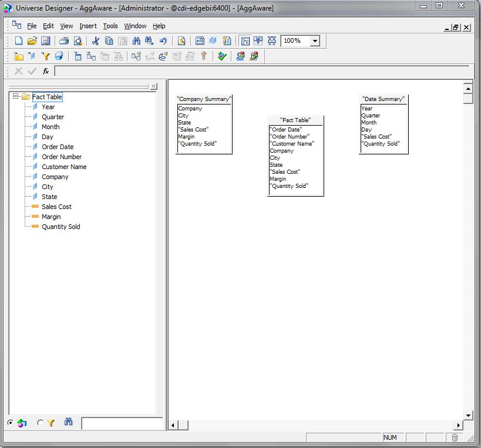The height and width of the screenshot is (448, 481).
Task: Select the Customer Name object in the tree
Action: coord(64,167)
